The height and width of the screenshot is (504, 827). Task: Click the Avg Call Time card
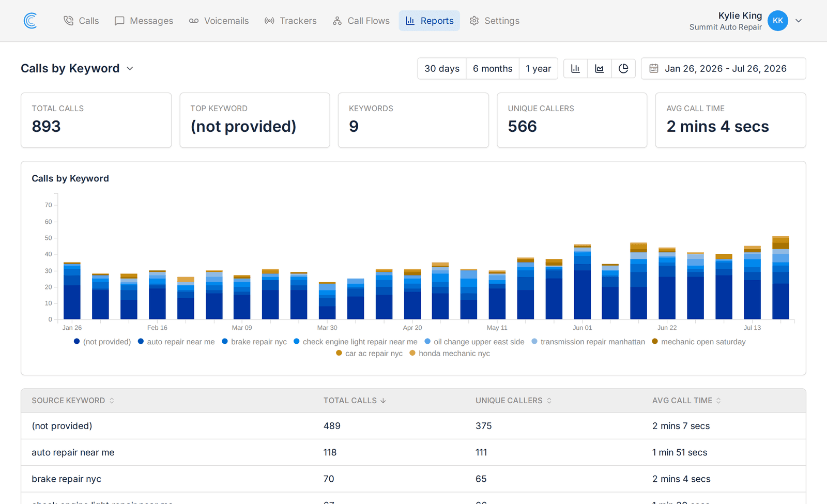731,120
